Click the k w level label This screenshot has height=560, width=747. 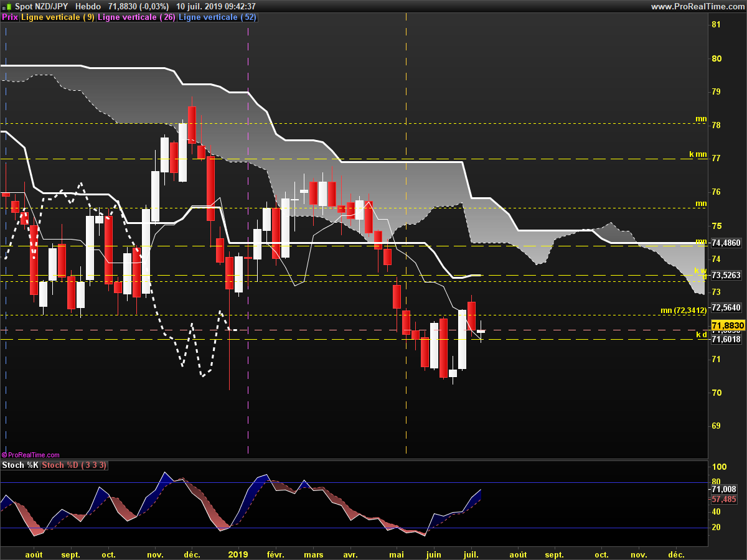701,271
